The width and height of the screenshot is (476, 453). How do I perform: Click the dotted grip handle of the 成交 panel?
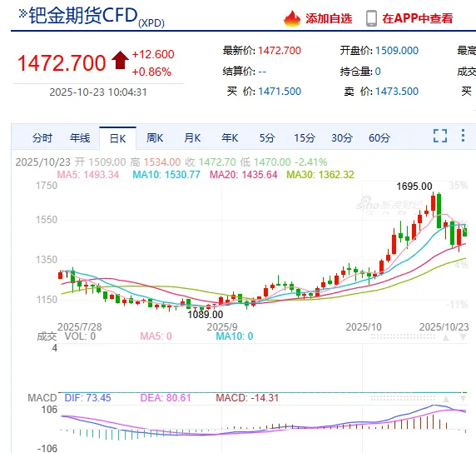pyautogui.click(x=403, y=336)
